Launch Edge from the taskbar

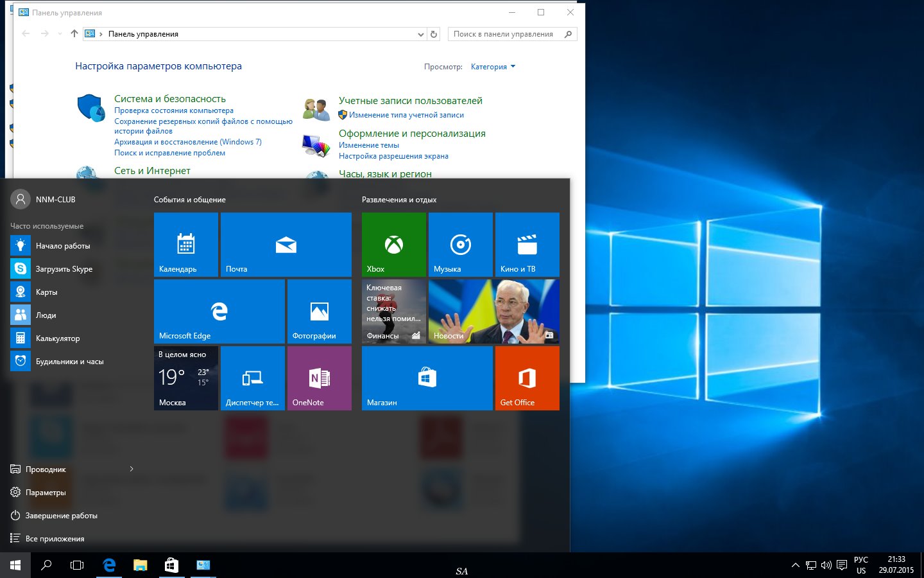109,565
